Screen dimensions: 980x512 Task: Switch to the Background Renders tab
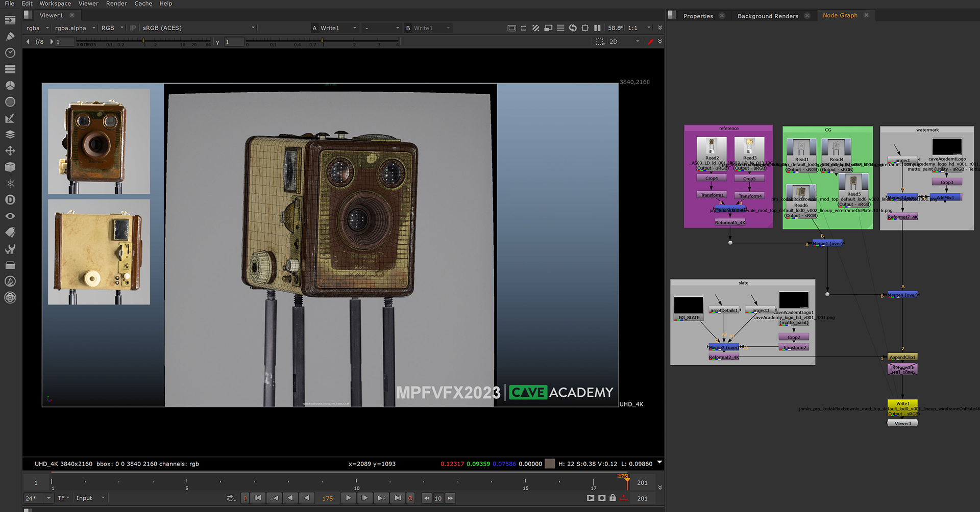click(x=768, y=16)
